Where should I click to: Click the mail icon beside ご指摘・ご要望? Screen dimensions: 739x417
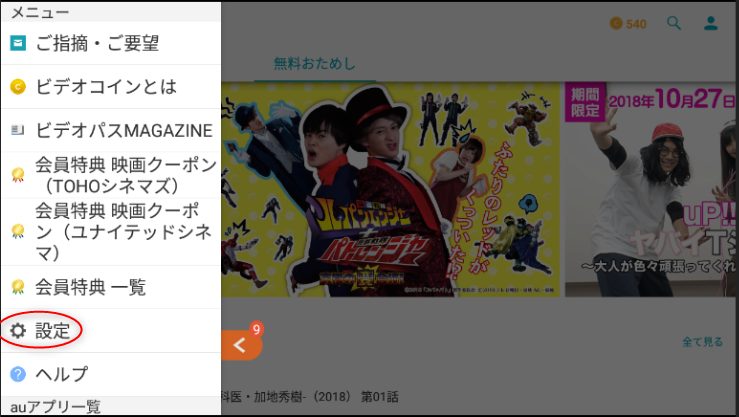point(18,44)
